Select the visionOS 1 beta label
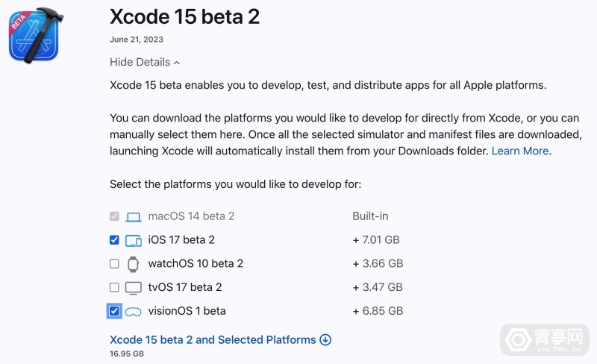The height and width of the screenshot is (364, 597). (187, 311)
